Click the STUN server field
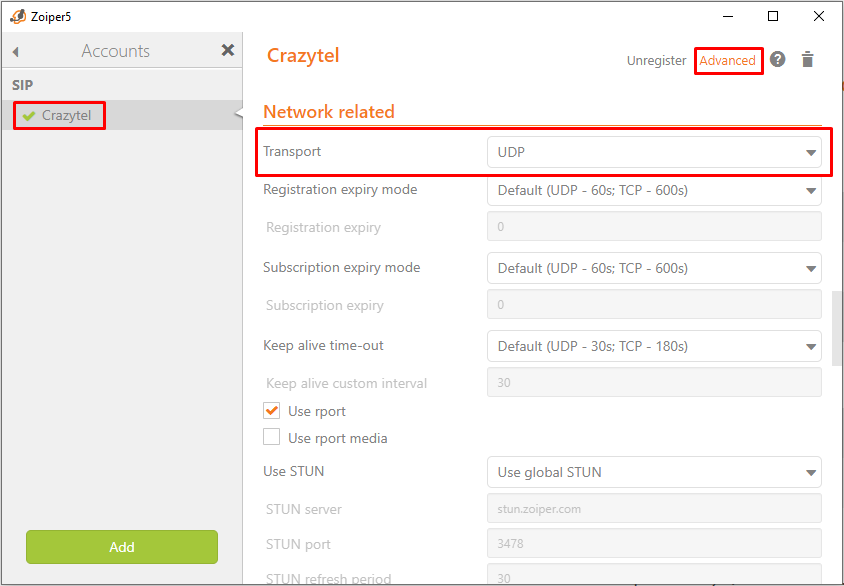This screenshot has height=586, width=844. [654, 508]
